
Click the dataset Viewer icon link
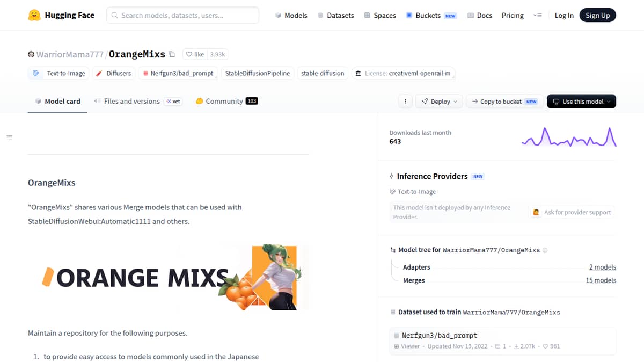(x=407, y=346)
